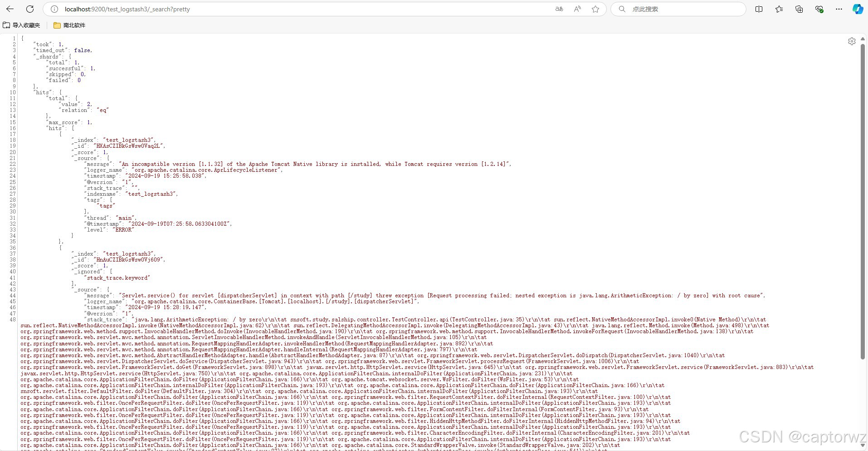Click the "_ignored" key
868x451 pixels.
87,272
